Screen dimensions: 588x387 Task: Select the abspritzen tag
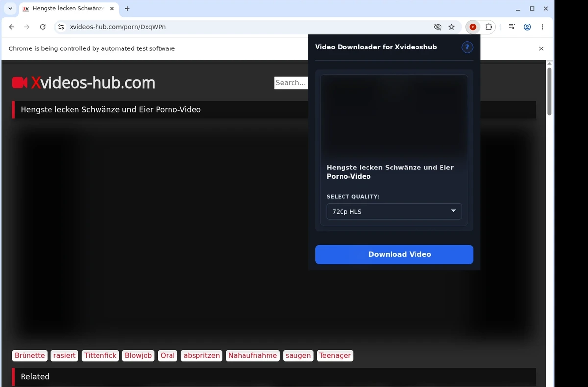[202, 356]
